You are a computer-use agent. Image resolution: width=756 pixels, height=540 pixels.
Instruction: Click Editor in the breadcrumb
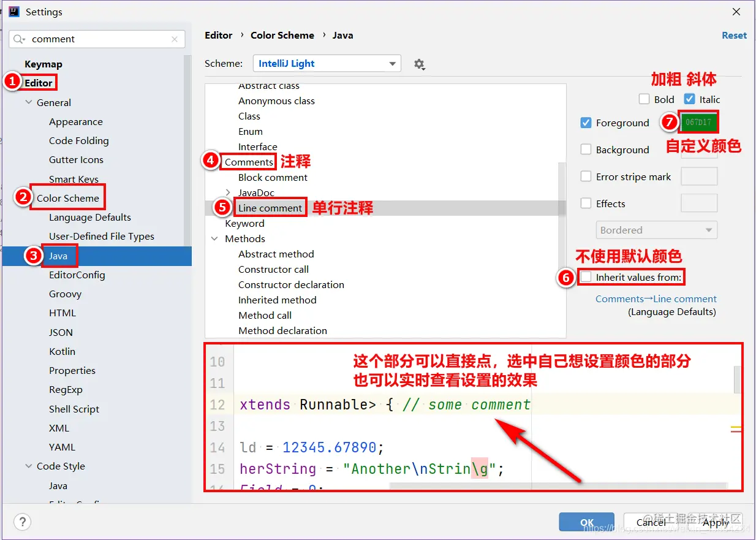219,35
